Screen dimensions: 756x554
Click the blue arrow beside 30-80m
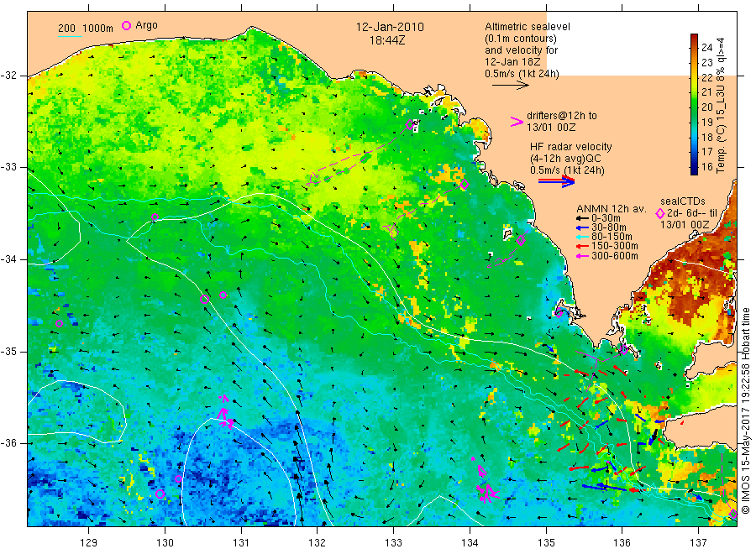click(582, 227)
